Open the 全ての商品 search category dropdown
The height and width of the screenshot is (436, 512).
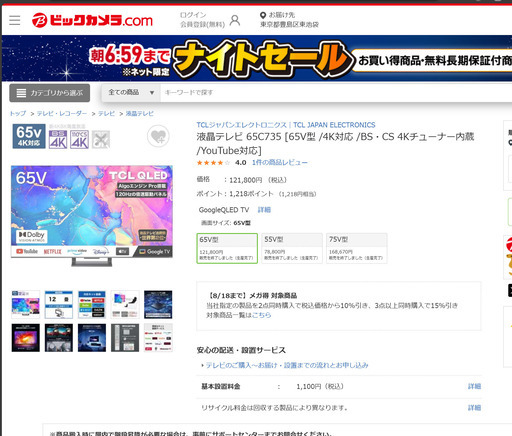click(x=131, y=92)
